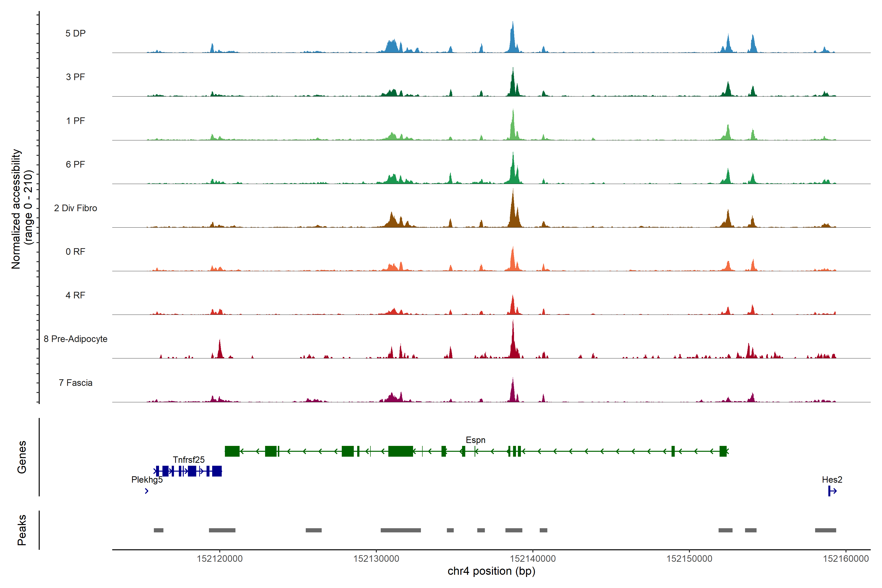882x588 pixels.
Task: Click the rightmost gray peak bar
Action: tap(825, 530)
